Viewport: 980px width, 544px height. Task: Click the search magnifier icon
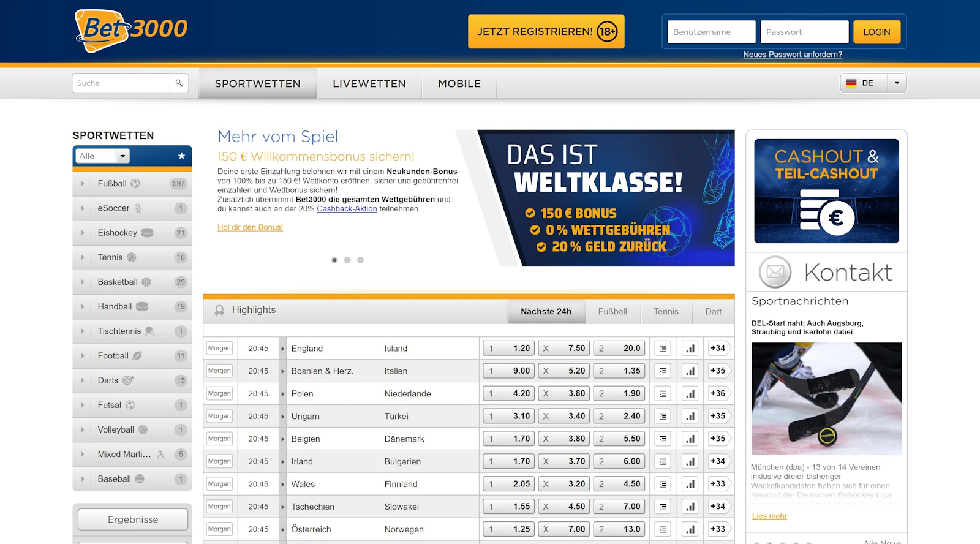[x=179, y=83]
